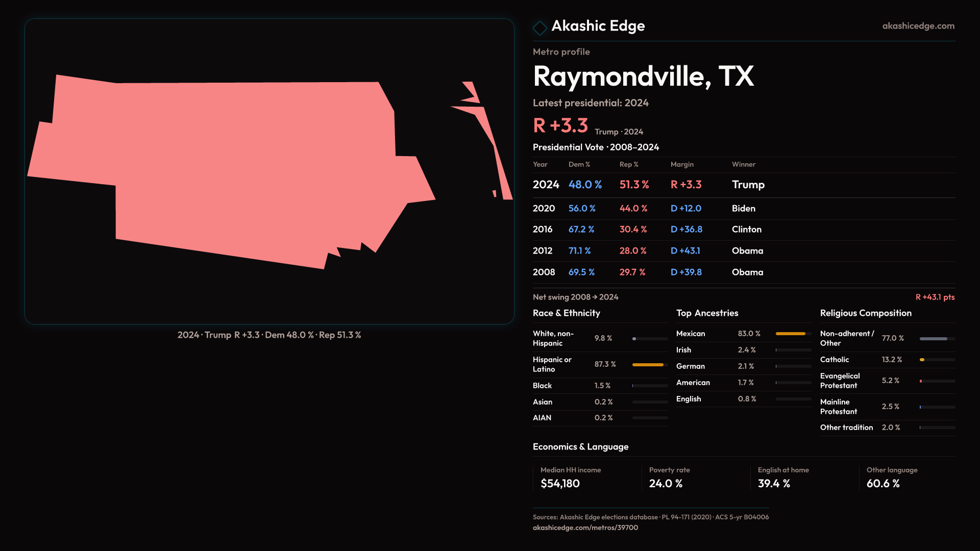Click the Margin column header

coord(682,164)
